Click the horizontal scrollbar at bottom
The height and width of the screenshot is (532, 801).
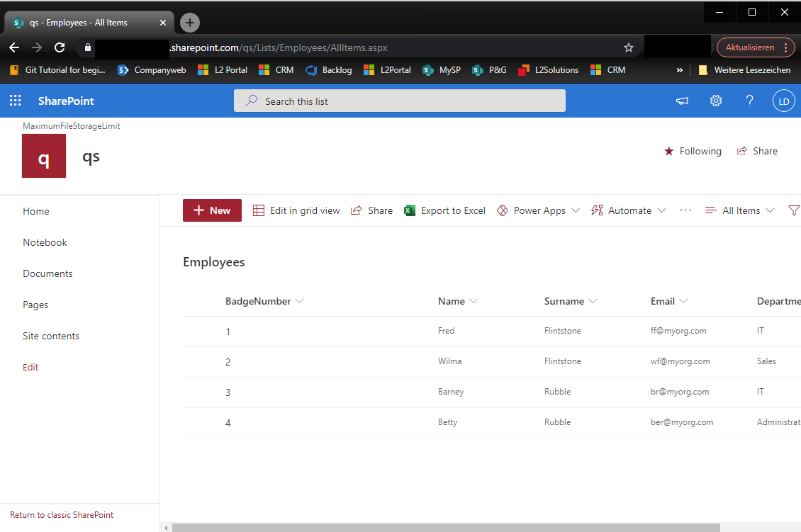pyautogui.click(x=445, y=527)
